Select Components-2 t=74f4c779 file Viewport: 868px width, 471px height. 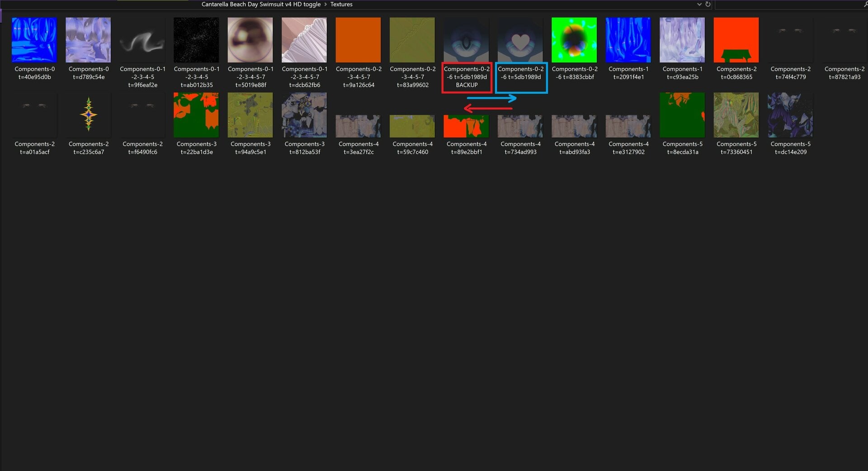tap(790, 40)
